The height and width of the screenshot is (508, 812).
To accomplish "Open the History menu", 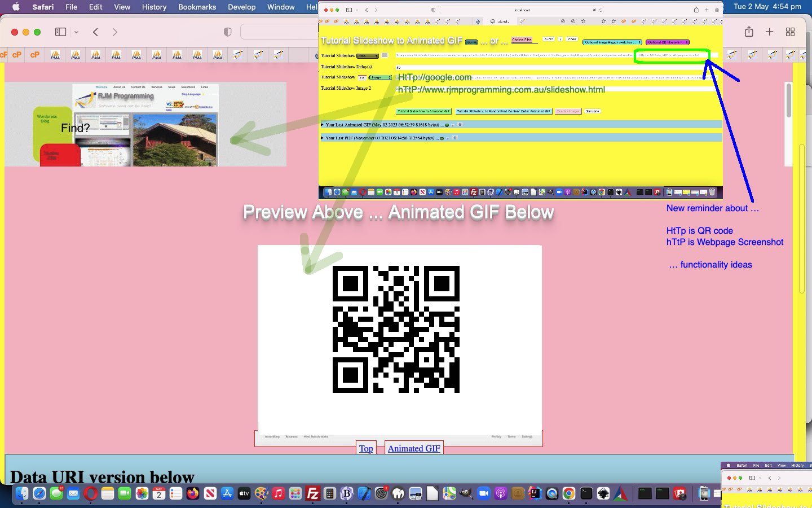I will [154, 7].
